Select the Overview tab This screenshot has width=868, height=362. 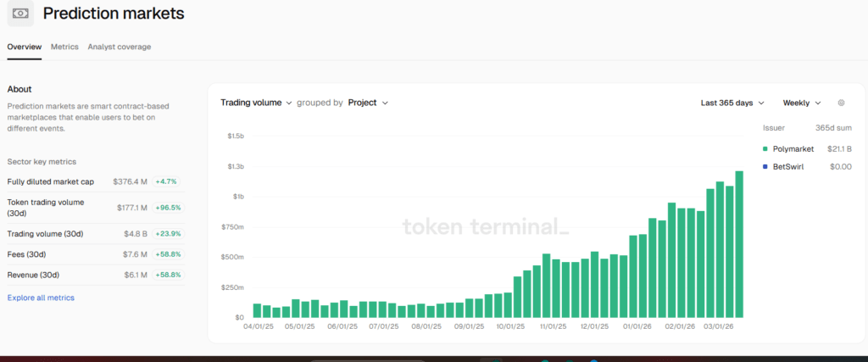click(x=24, y=47)
